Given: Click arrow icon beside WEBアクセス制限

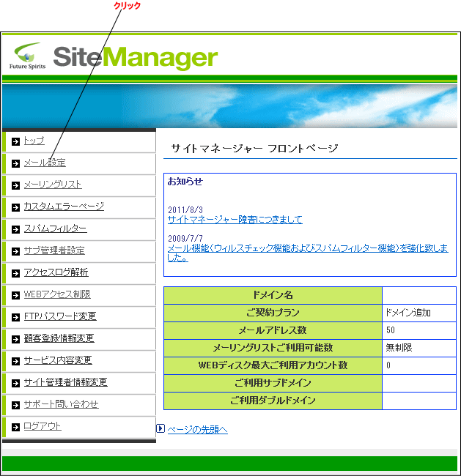Looking at the screenshot, I should [15, 295].
